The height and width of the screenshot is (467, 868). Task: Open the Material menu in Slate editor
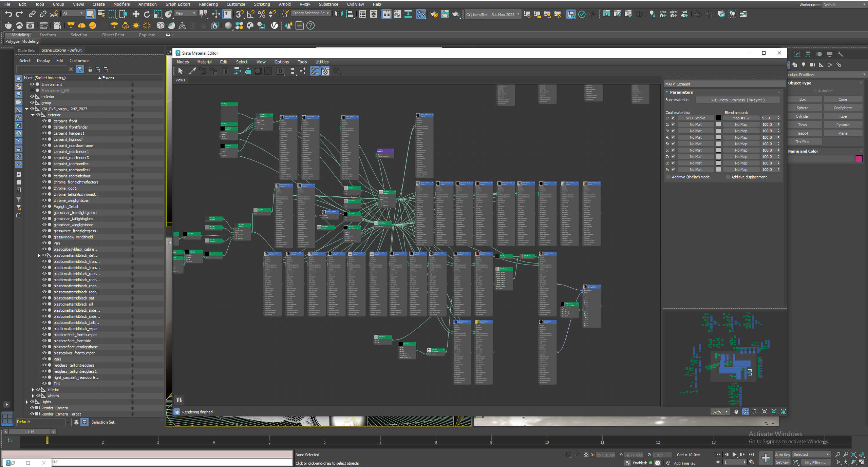pos(204,62)
